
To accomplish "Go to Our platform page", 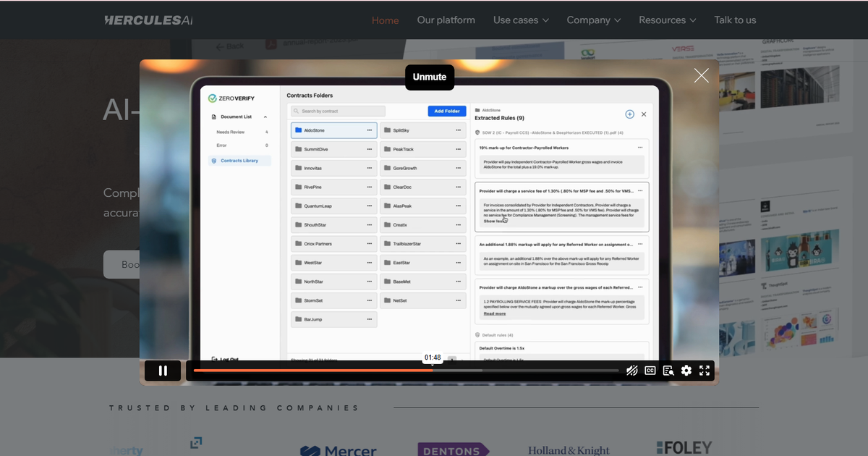I will (x=446, y=20).
